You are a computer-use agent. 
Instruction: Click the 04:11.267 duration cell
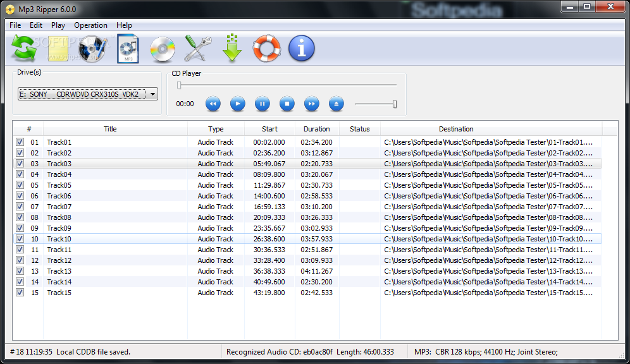317,271
